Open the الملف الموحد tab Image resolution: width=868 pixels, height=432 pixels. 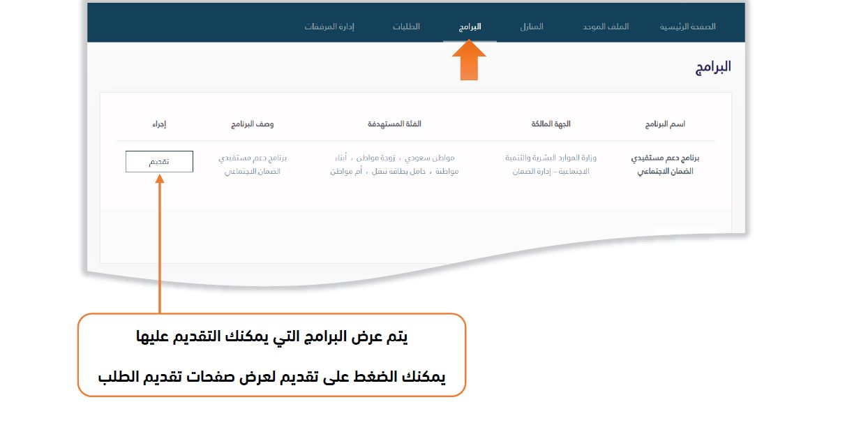(606, 27)
